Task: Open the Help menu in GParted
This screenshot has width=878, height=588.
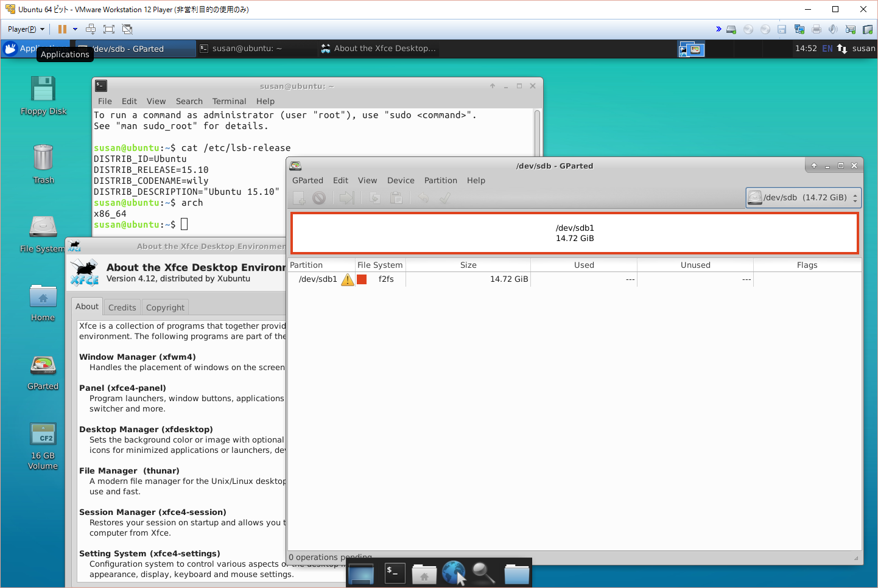Action: point(476,181)
